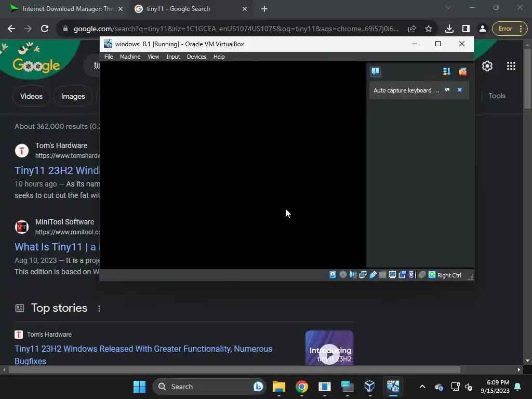This screenshot has height=399, width=532.
Task: Click the Chrome address bar URL
Action: point(236,29)
